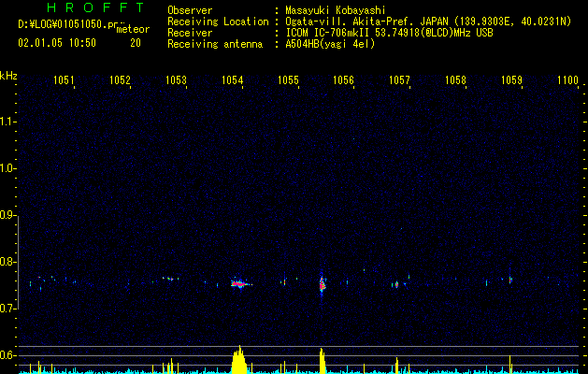The height and width of the screenshot is (374, 588).
Task: Click the faint echo trail near 1053
Action: [171, 279]
